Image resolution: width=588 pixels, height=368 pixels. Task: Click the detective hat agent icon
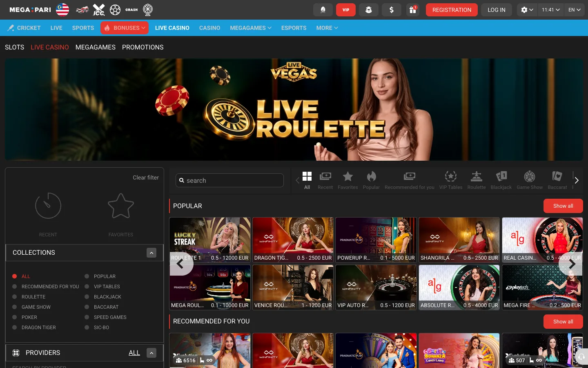[x=369, y=10]
